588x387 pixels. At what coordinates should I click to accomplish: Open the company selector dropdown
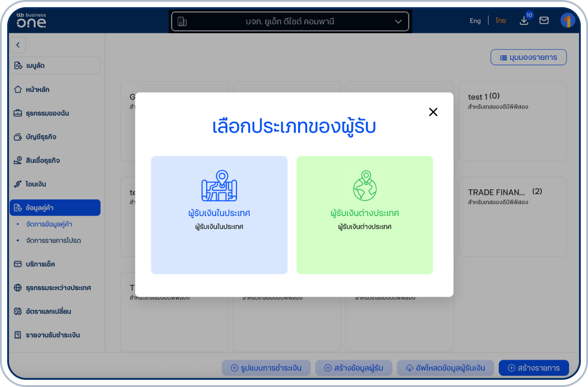click(398, 20)
